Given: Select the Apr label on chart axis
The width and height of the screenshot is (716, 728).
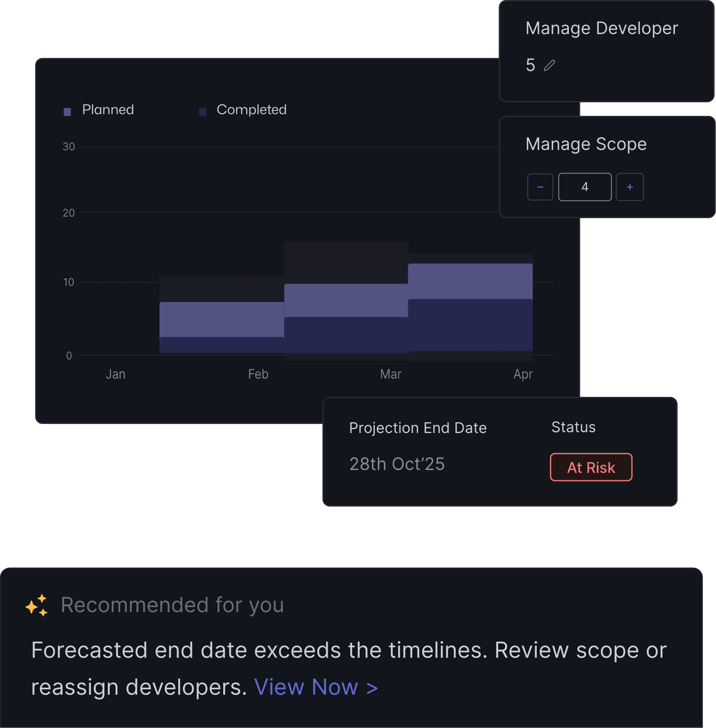Looking at the screenshot, I should click(x=523, y=374).
